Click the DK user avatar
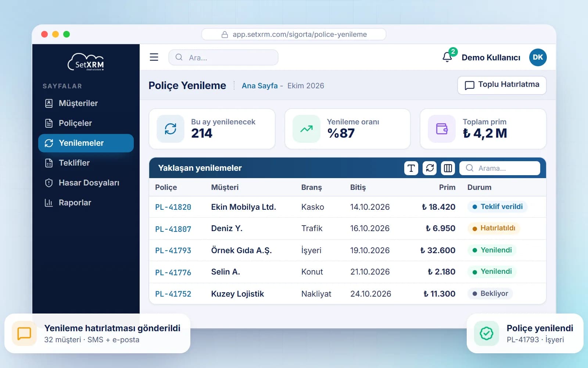 [x=538, y=57]
